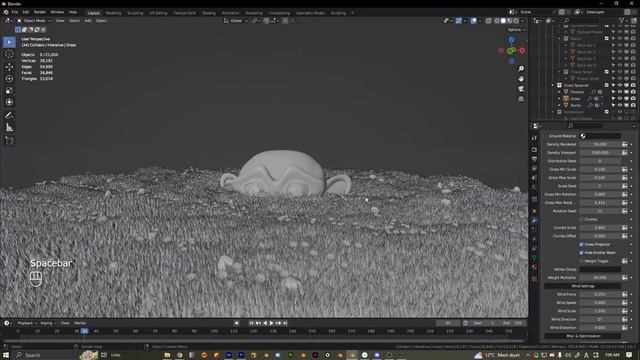
Task: Open the Render properties tab icon
Action: [x=534, y=149]
